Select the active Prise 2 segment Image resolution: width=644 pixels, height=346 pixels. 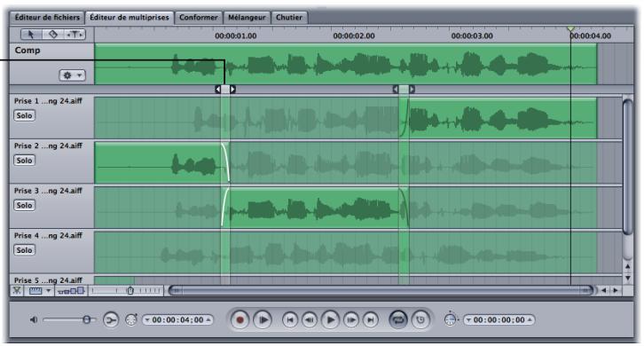point(158,162)
